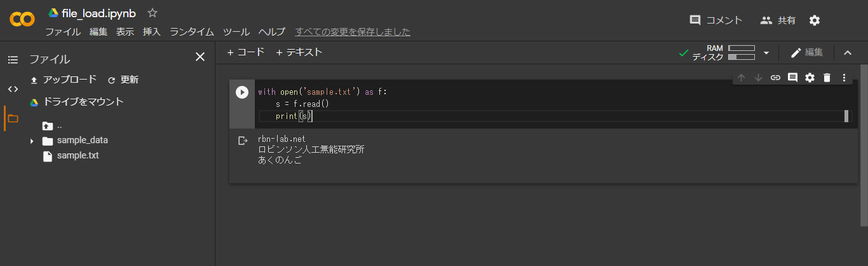The height and width of the screenshot is (266, 868).
Task: Open the ランタイム menu
Action: click(191, 32)
